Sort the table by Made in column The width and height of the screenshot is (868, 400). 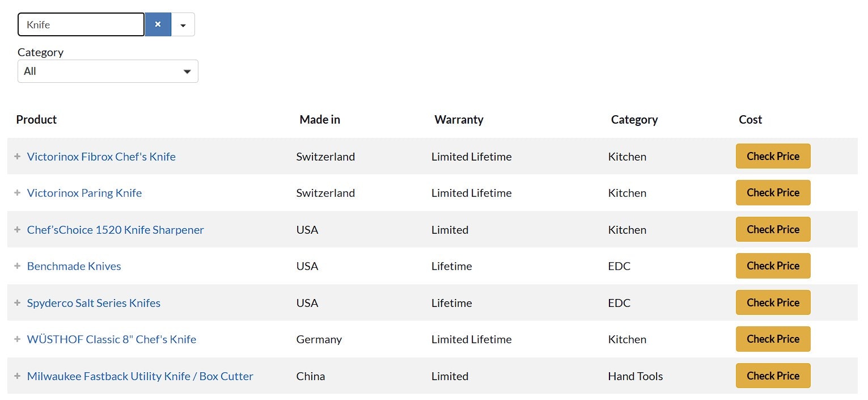[x=320, y=120]
